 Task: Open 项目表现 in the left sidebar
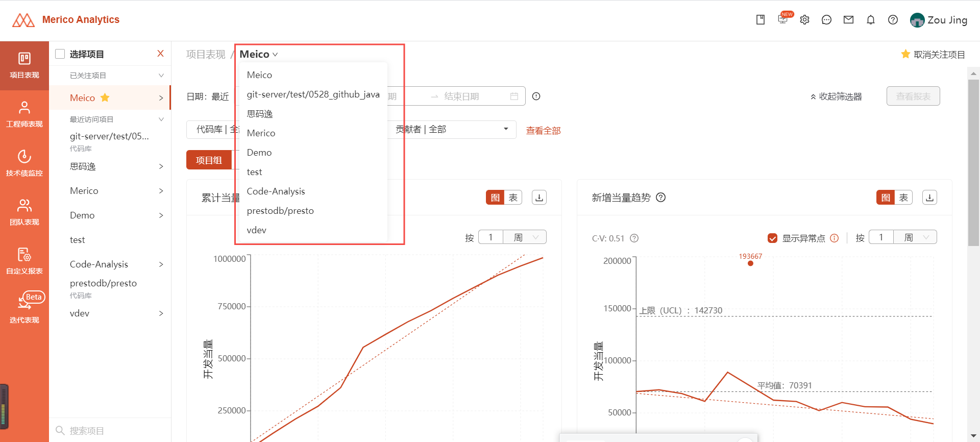point(24,66)
